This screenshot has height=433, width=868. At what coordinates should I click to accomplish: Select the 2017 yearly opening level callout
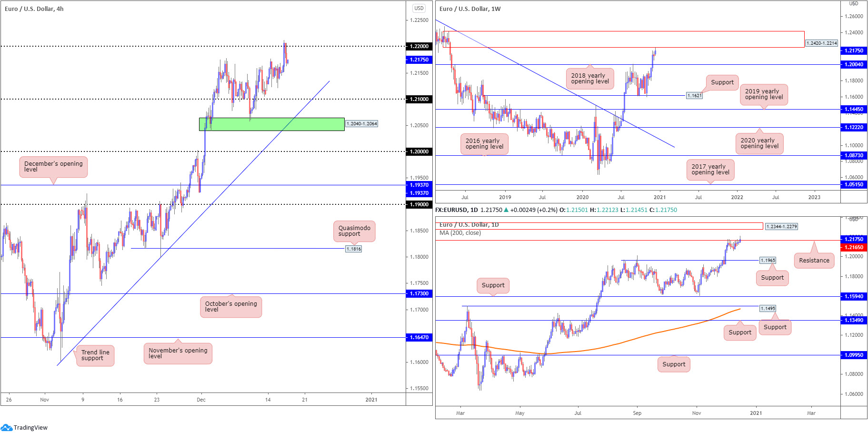(x=710, y=170)
